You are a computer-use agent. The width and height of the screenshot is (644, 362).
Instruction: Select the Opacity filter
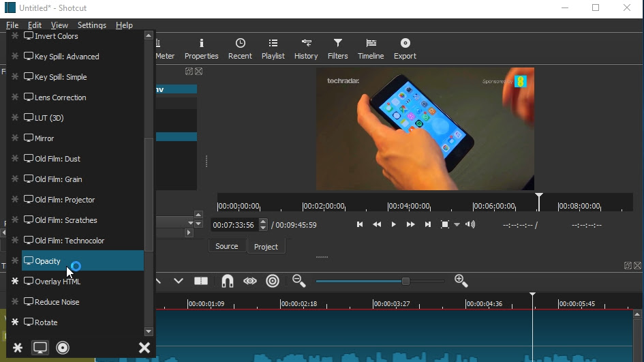[82, 261]
